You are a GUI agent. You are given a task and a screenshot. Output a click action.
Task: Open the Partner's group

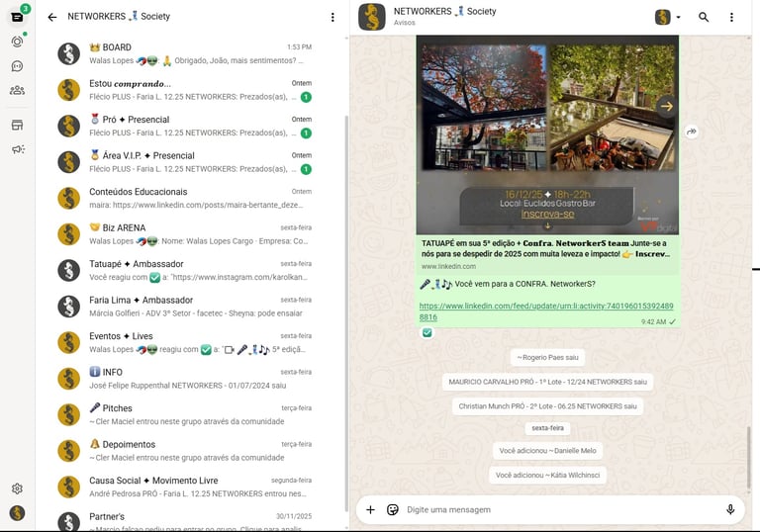[x=190, y=519]
